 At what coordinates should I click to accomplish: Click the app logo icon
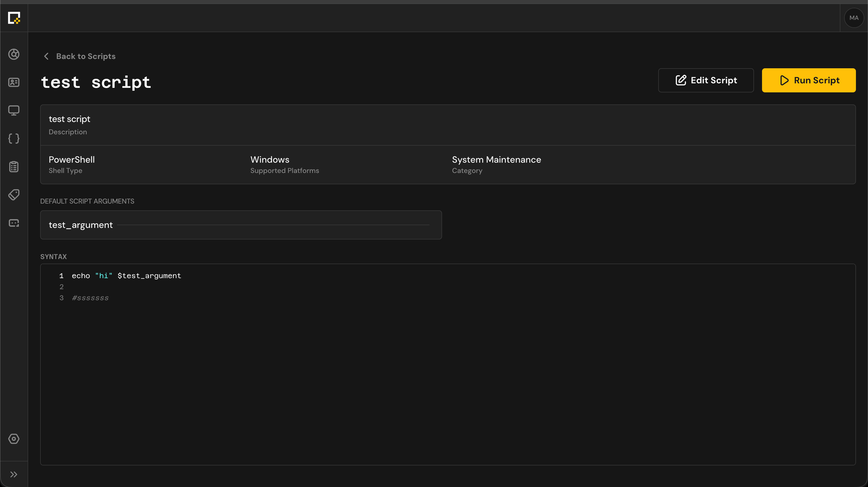click(x=14, y=18)
